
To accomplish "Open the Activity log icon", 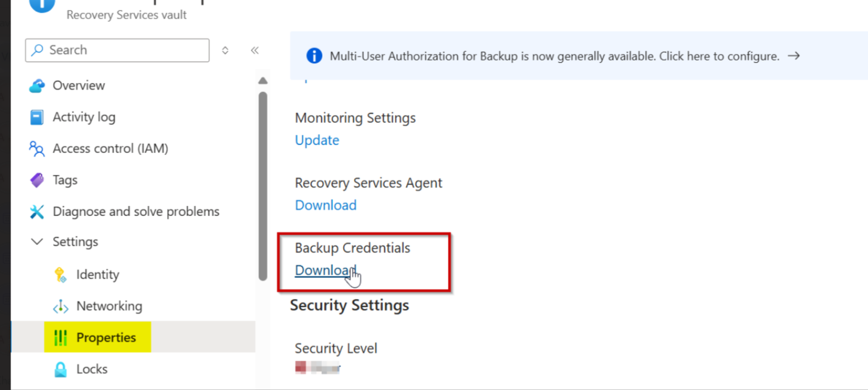I will click(x=37, y=117).
